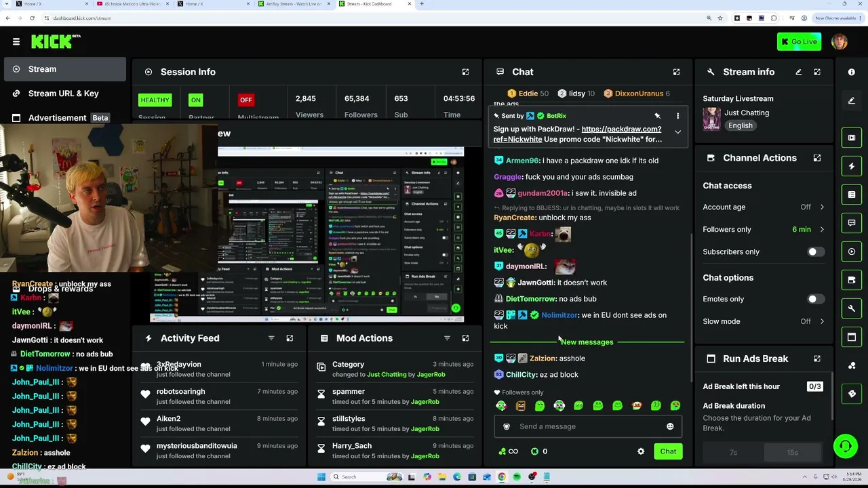Open Slow mode setting chevron
The height and width of the screenshot is (488, 868).
[822, 321]
